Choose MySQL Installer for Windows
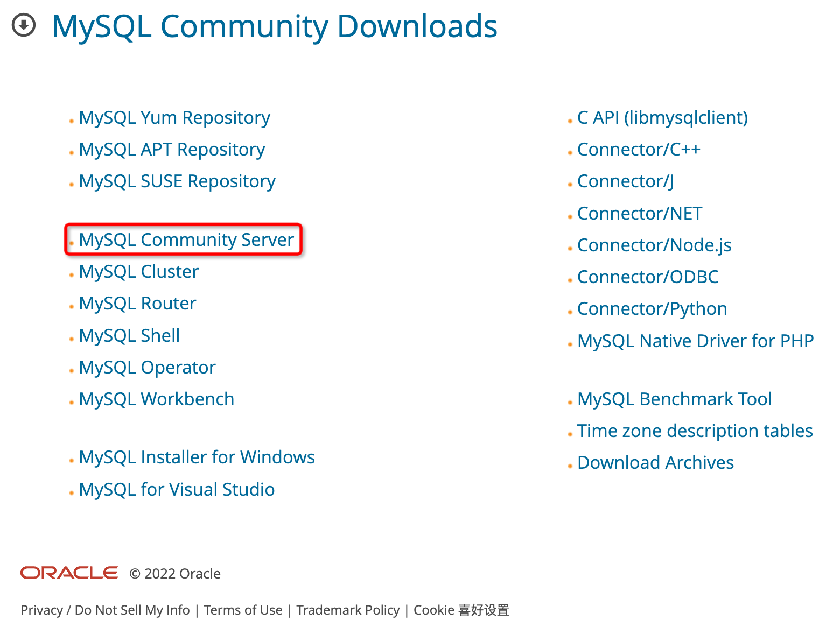The width and height of the screenshot is (840, 634). pos(197,457)
